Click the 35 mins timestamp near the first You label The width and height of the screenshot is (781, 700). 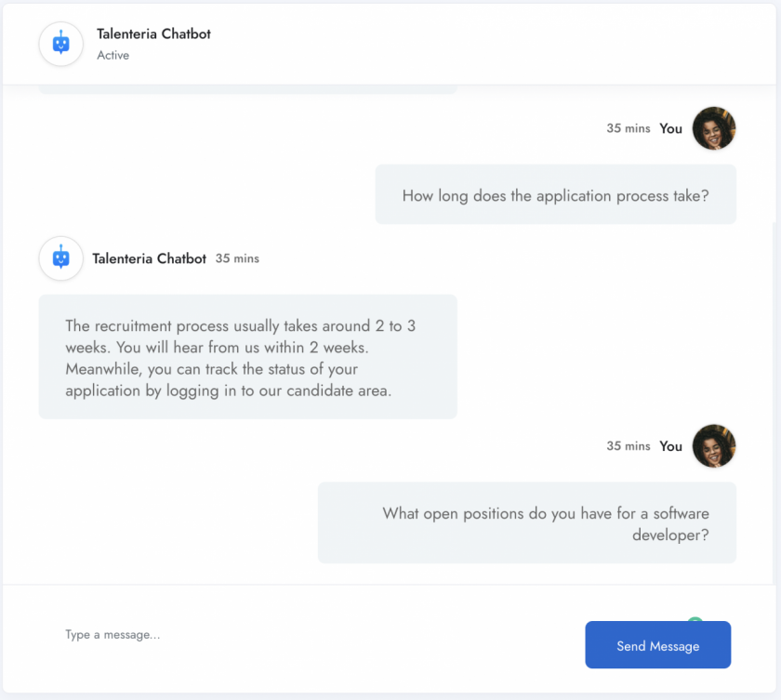[629, 128]
